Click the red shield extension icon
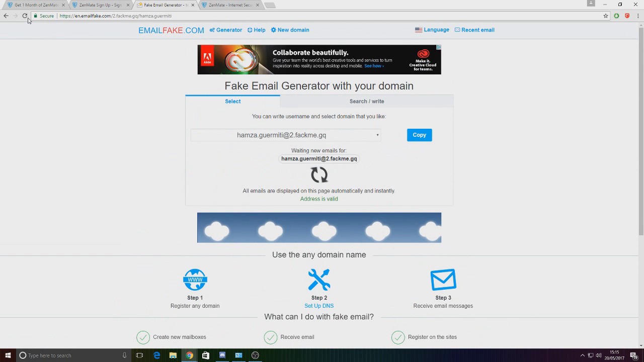 627,16
